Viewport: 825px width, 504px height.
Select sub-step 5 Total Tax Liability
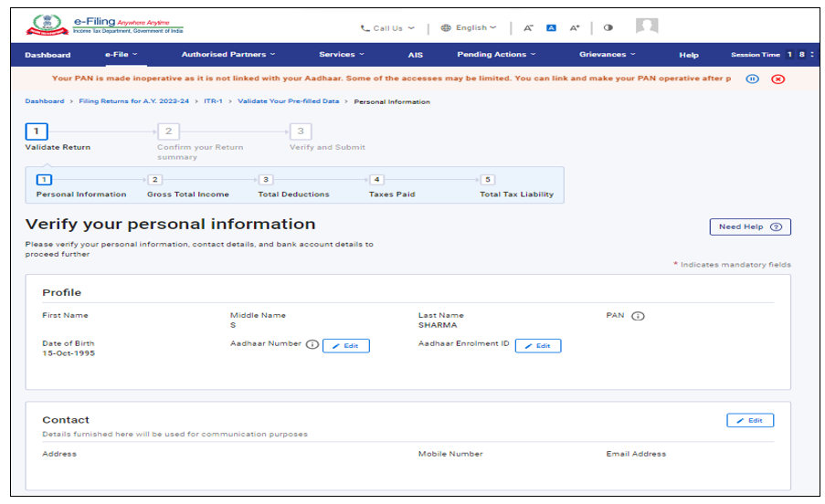click(488, 180)
